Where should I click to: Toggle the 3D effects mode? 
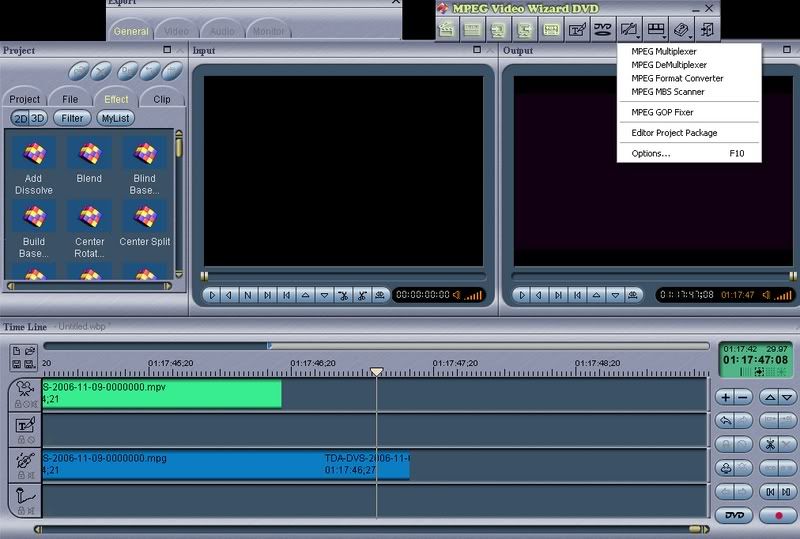pyautogui.click(x=38, y=118)
